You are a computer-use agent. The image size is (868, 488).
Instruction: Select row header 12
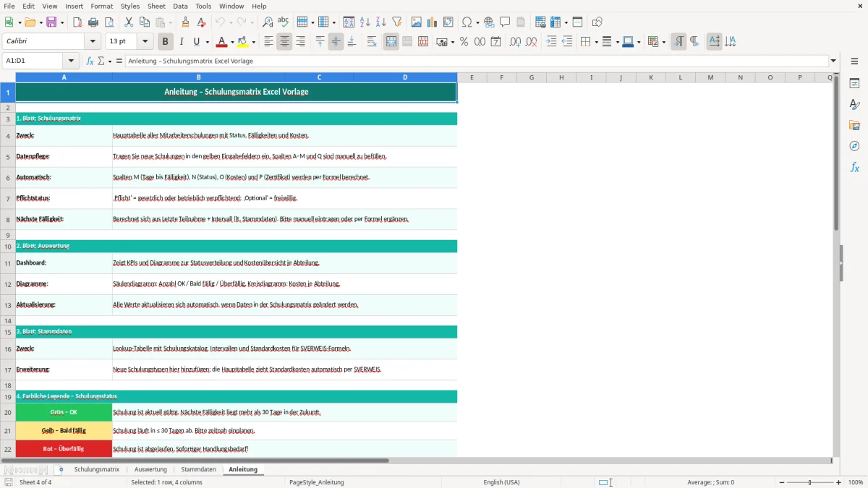click(x=8, y=284)
